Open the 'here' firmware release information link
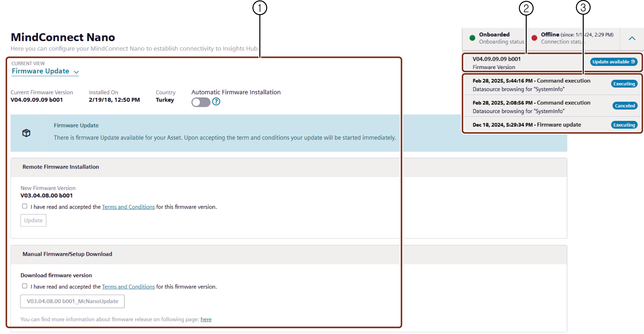The height and width of the screenshot is (334, 644). 206,319
